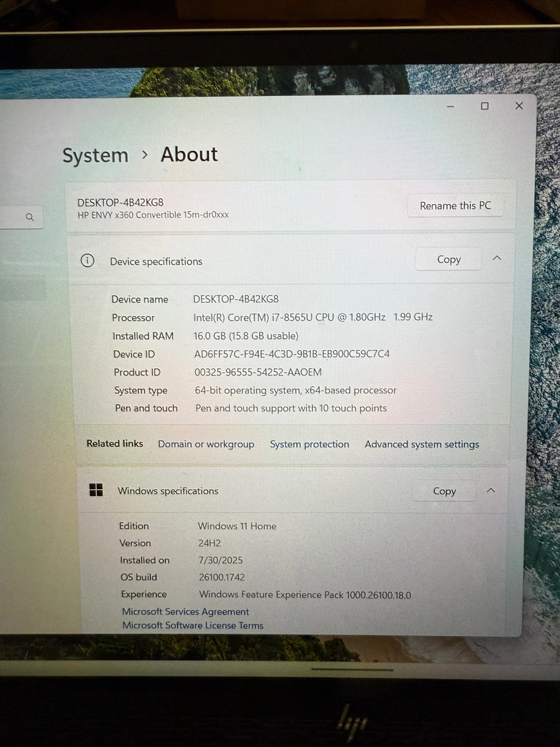Collapse the Device specifications section
Image resolution: width=560 pixels, height=747 pixels.
pos(497,258)
